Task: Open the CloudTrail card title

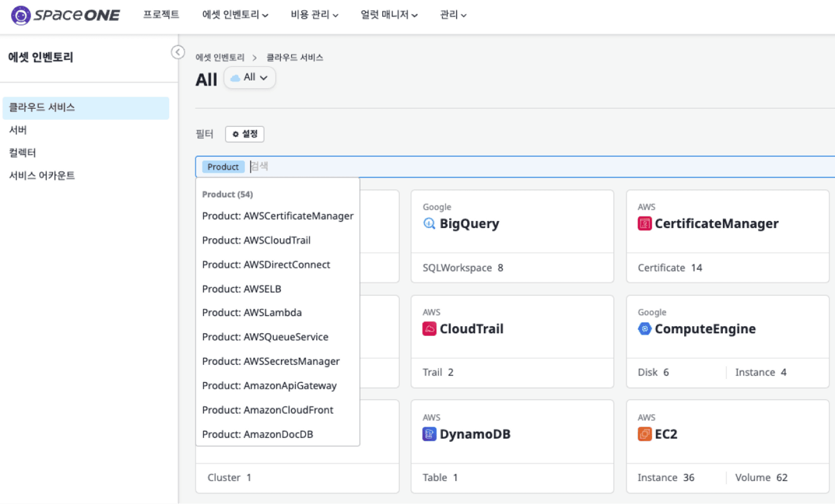Action: (472, 329)
